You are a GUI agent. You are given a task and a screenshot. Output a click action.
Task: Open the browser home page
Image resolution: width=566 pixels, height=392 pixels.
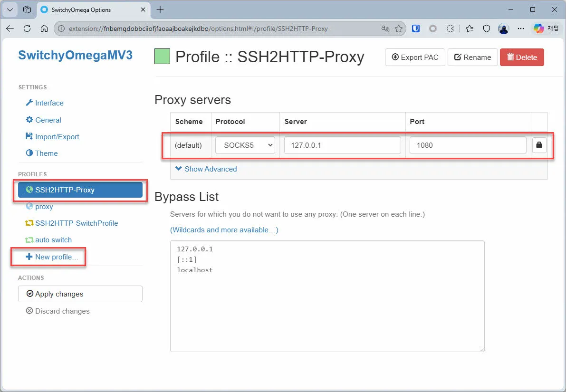click(44, 29)
